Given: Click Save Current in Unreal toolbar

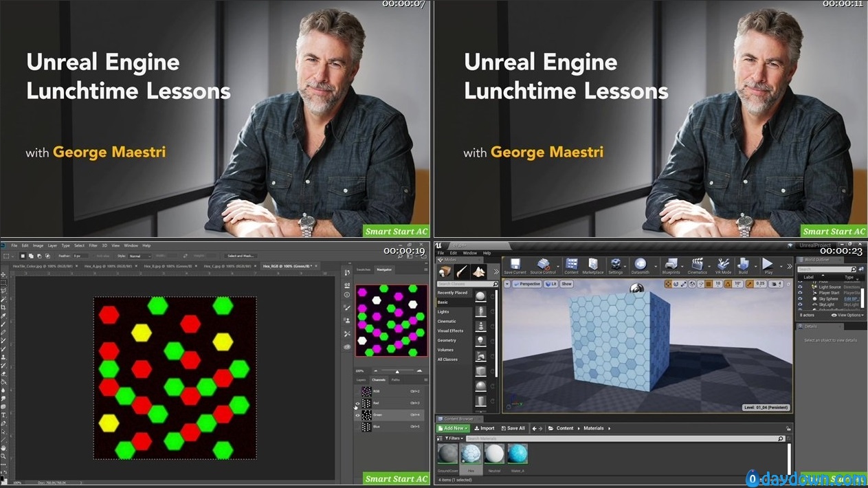Looking at the screenshot, I should pyautogui.click(x=515, y=267).
